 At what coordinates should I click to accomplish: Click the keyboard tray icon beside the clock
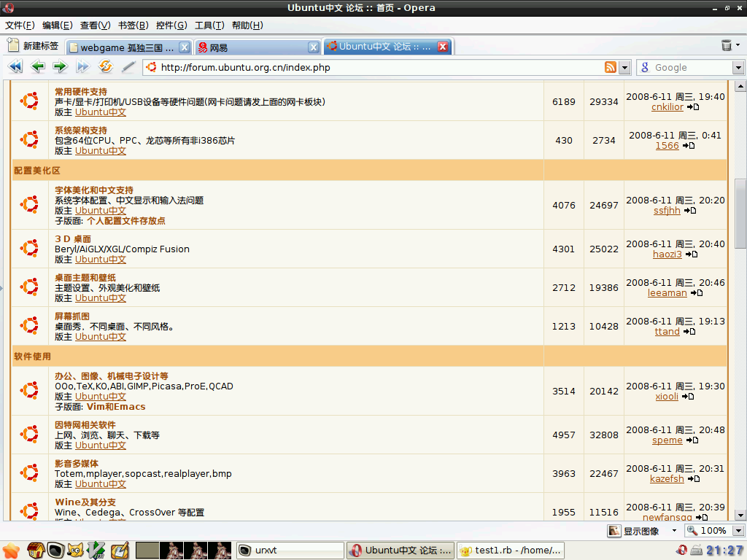pos(697,551)
